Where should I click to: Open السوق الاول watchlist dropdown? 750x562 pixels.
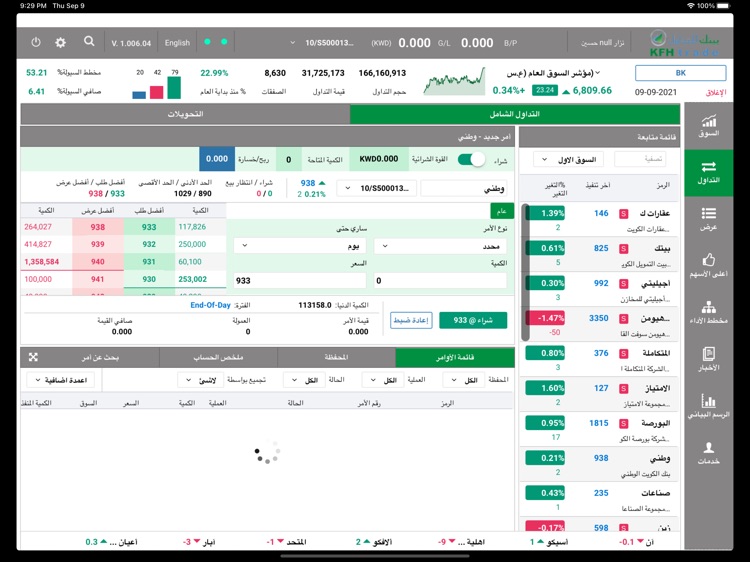(x=568, y=159)
